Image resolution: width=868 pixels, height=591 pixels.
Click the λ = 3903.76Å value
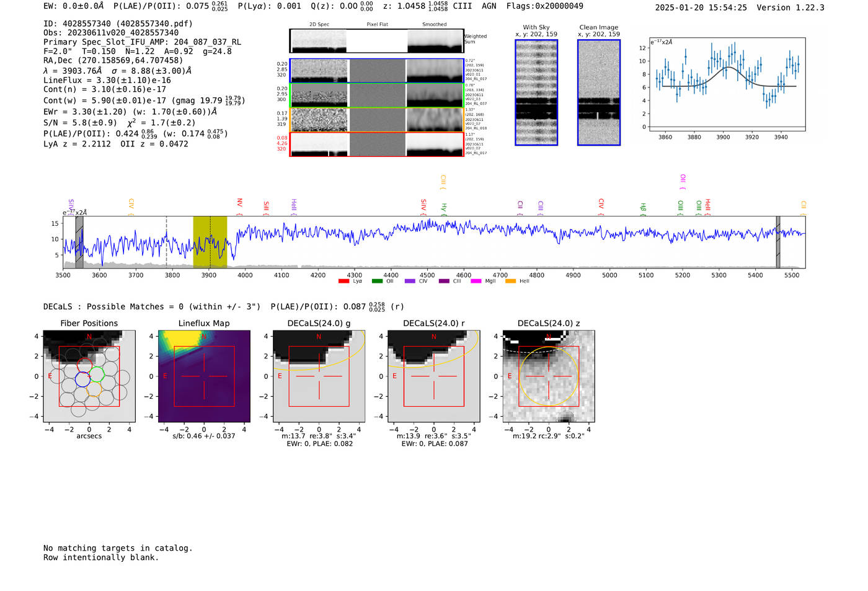[x=73, y=71]
